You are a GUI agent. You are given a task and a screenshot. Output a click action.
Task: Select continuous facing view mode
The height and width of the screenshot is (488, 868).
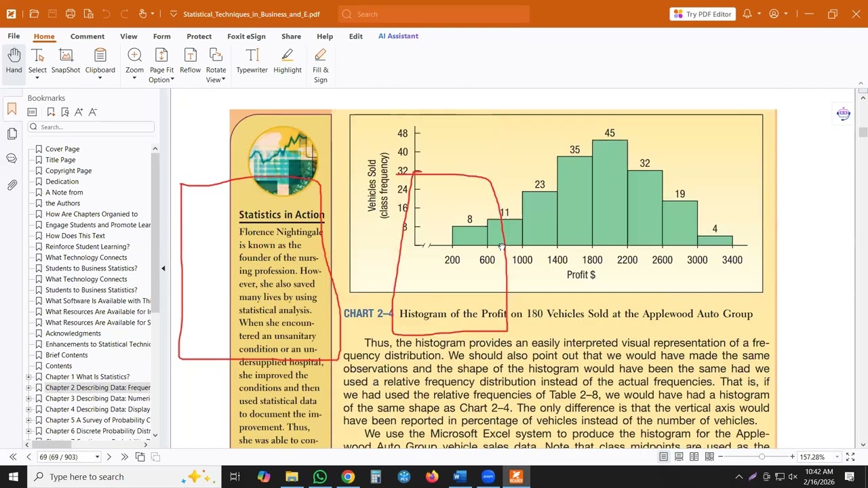(709, 457)
